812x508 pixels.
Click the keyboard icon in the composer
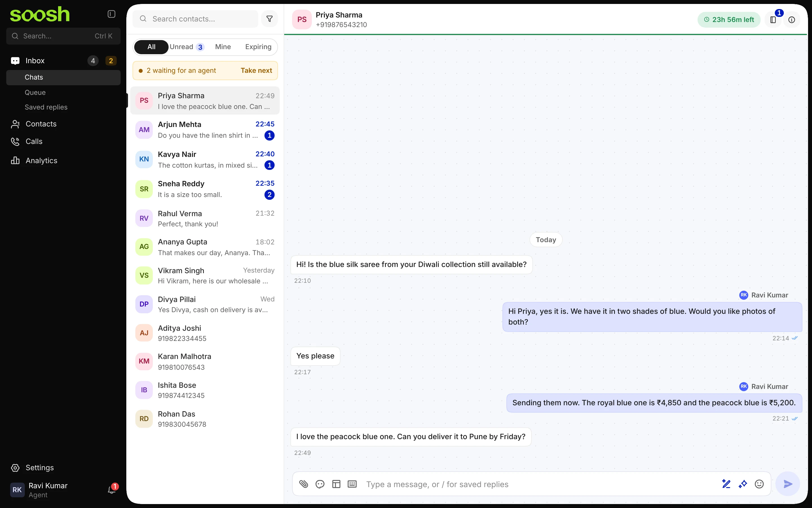tap(352, 484)
